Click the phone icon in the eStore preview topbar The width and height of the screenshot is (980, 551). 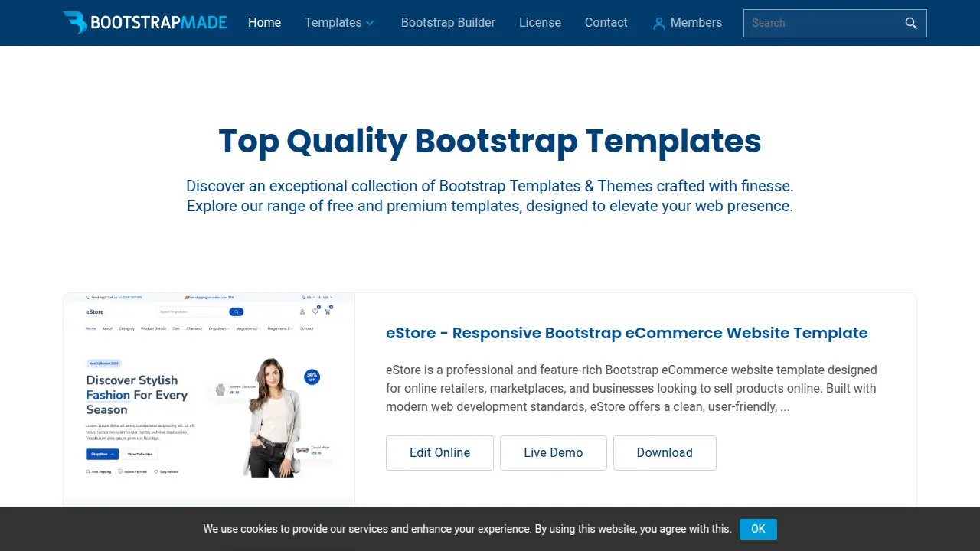pyautogui.click(x=87, y=298)
